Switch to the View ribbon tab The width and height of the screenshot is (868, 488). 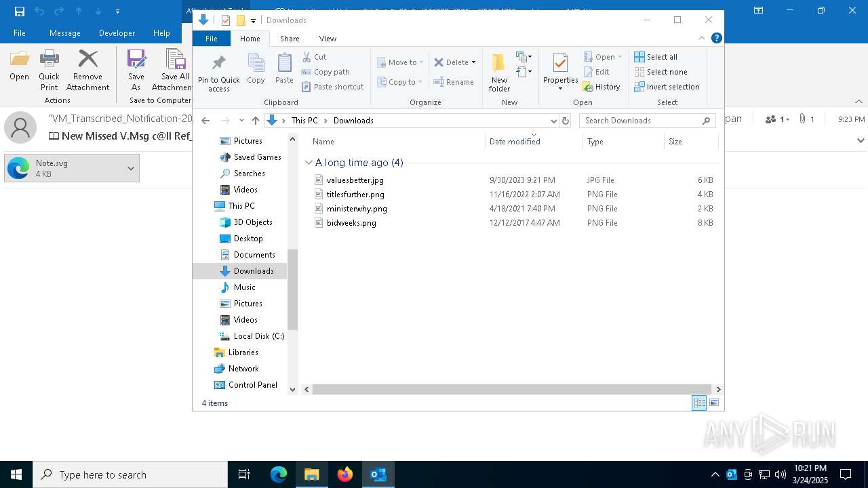[x=328, y=39]
